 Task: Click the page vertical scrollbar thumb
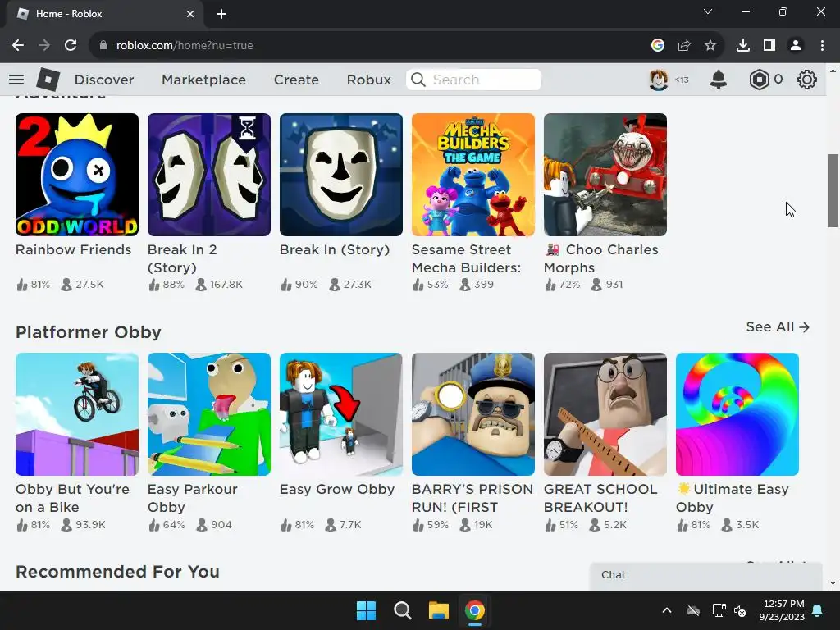point(833,190)
